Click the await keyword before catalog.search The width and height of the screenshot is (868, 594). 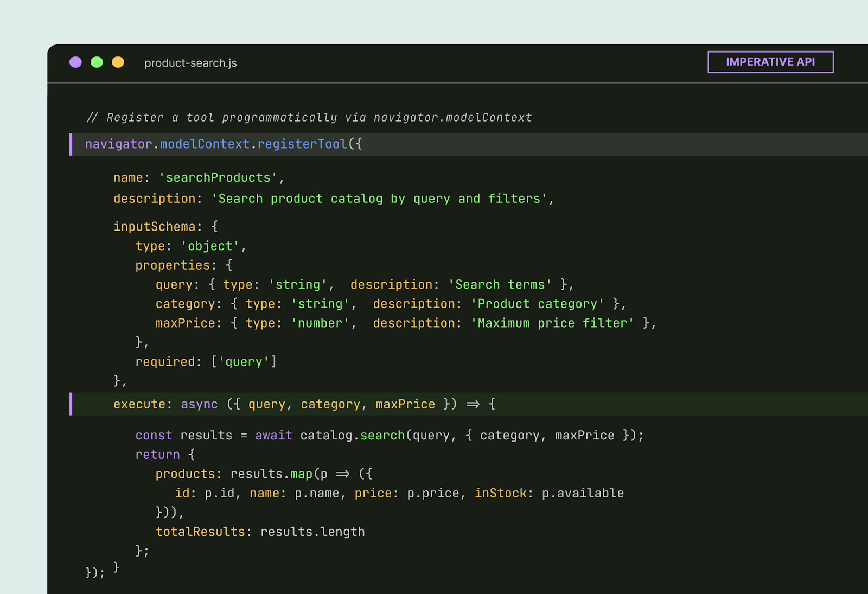tap(273, 435)
